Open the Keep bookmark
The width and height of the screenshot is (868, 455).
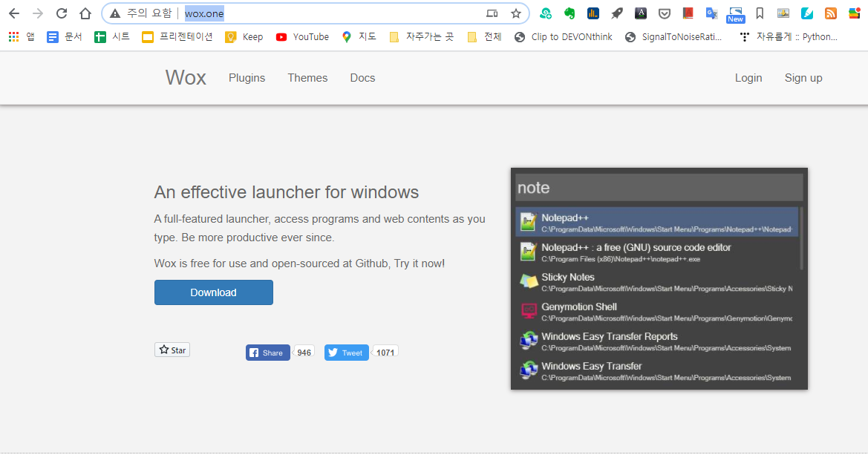point(244,36)
